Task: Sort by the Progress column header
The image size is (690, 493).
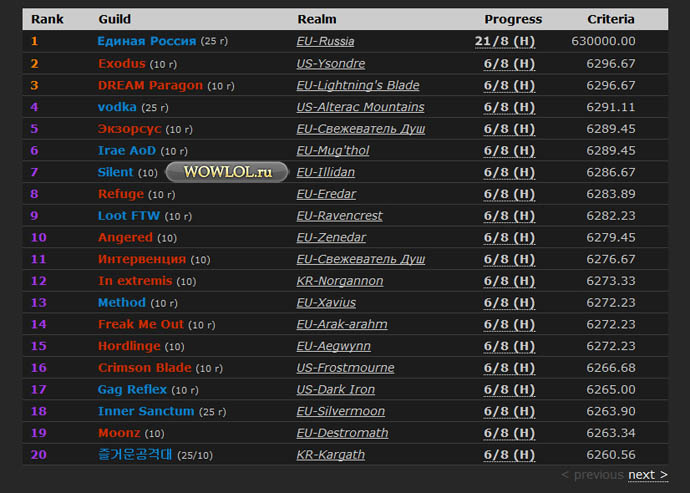Action: [x=513, y=19]
